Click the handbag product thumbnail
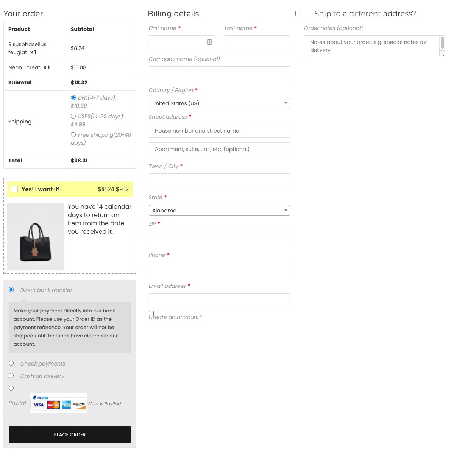 [36, 236]
